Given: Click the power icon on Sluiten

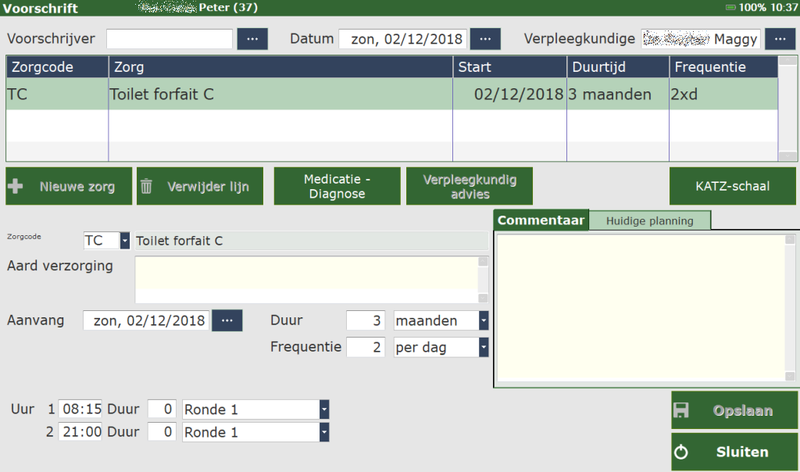Looking at the screenshot, I should click(x=681, y=452).
